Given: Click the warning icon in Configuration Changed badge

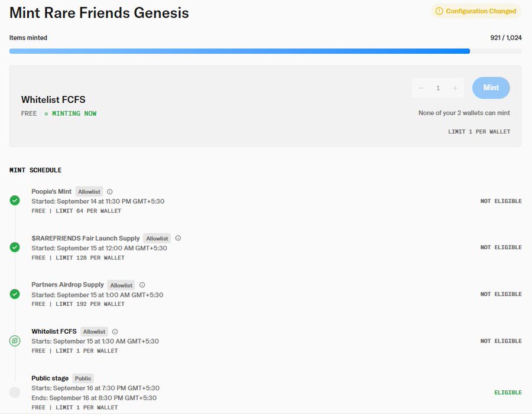Looking at the screenshot, I should coord(439,11).
